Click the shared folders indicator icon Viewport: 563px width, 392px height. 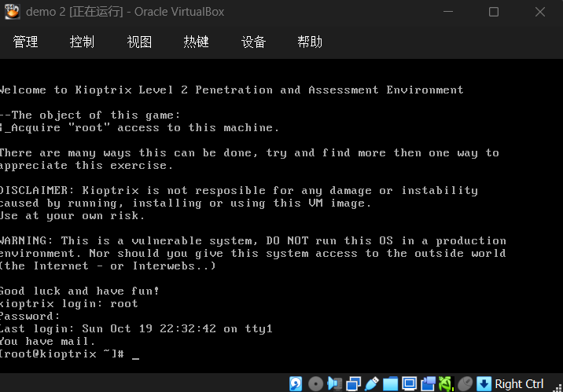pos(391,384)
